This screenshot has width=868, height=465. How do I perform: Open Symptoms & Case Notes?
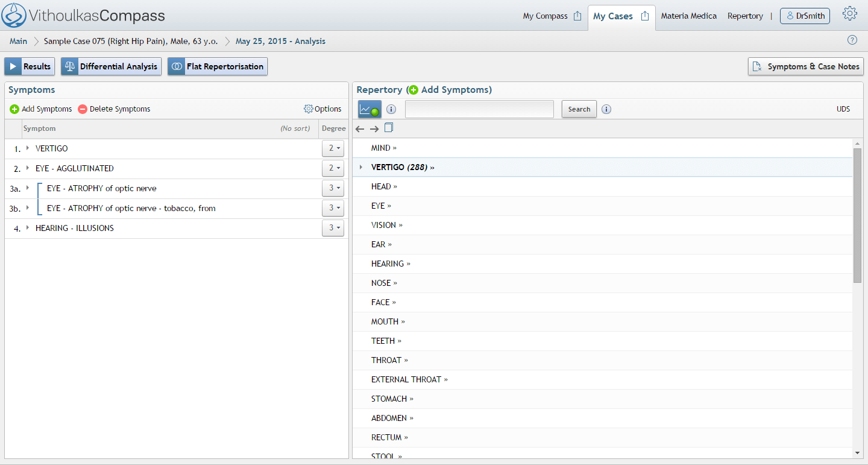(x=805, y=66)
